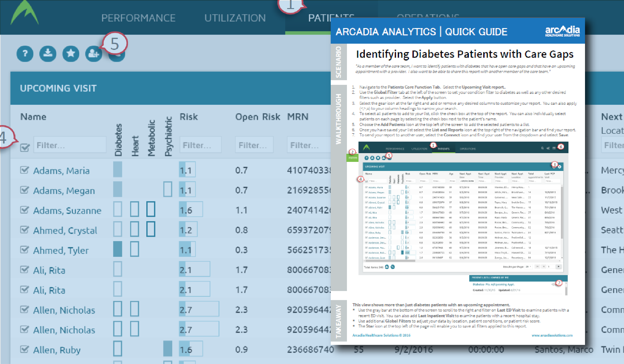Select the green Filters tab in the guide screenshot
This screenshot has width=624, height=364.
point(353,158)
